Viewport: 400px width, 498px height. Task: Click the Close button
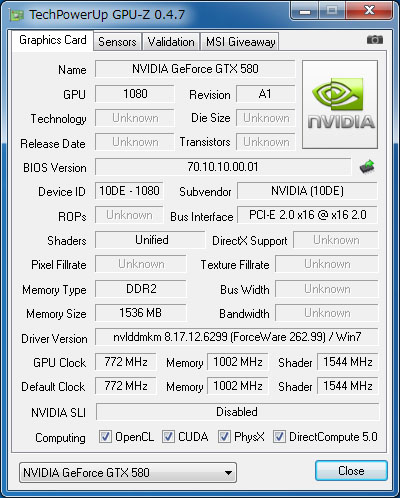coord(351,471)
